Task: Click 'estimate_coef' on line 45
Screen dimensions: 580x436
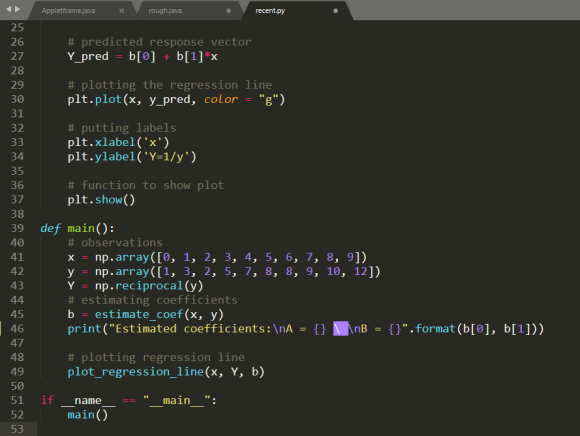Action: point(139,314)
